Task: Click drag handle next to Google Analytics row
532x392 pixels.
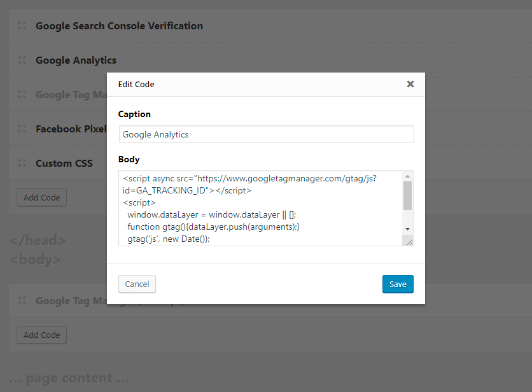Action: pos(22,60)
